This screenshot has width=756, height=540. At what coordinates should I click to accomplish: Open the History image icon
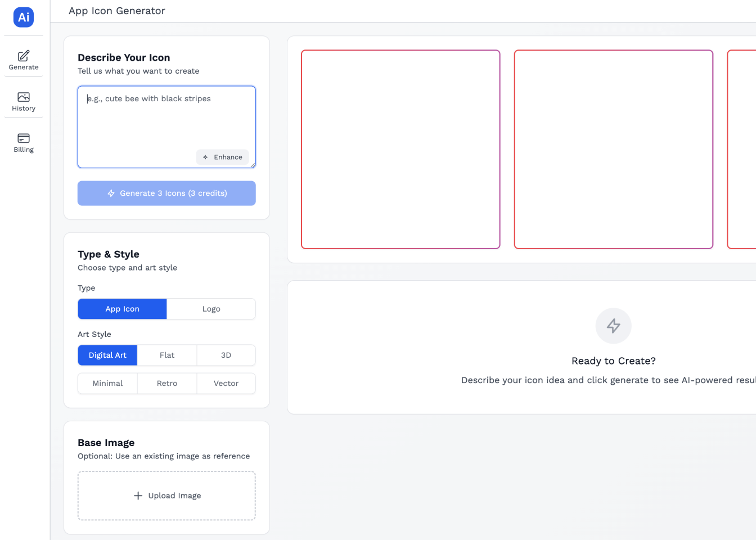24,97
